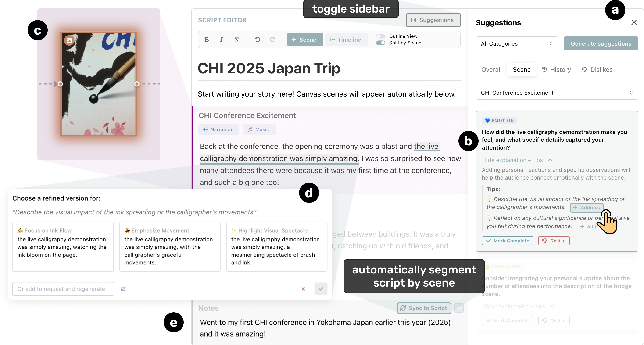Redo the last undone edit
This screenshot has width=644, height=345.
[x=272, y=40]
